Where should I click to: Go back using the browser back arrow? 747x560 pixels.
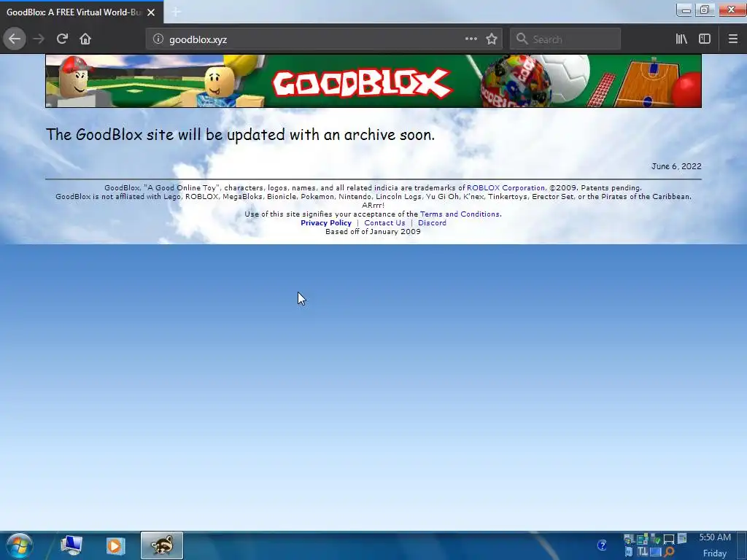click(x=15, y=39)
